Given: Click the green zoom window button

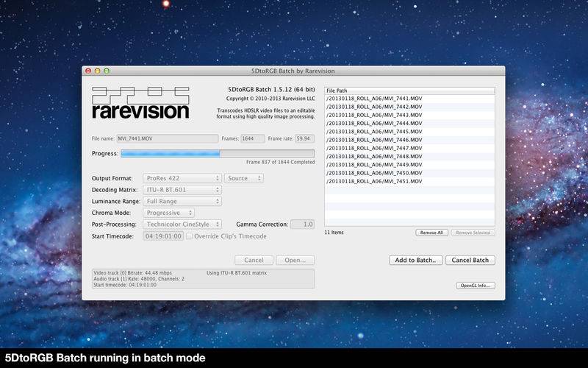Looking at the screenshot, I should pos(107,71).
